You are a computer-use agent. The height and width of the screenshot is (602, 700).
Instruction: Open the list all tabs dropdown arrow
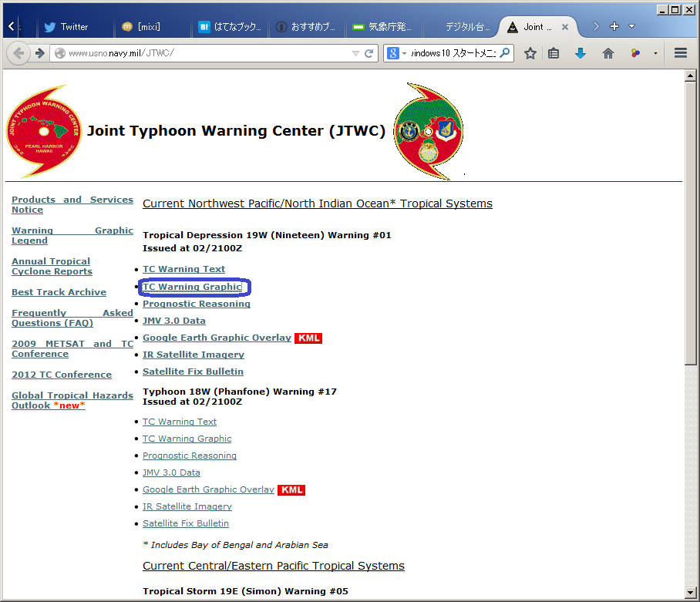[x=631, y=26]
